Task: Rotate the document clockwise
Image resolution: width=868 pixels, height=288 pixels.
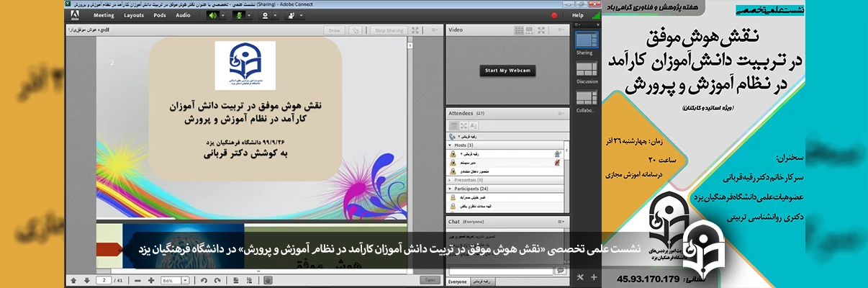Action: pos(217,280)
